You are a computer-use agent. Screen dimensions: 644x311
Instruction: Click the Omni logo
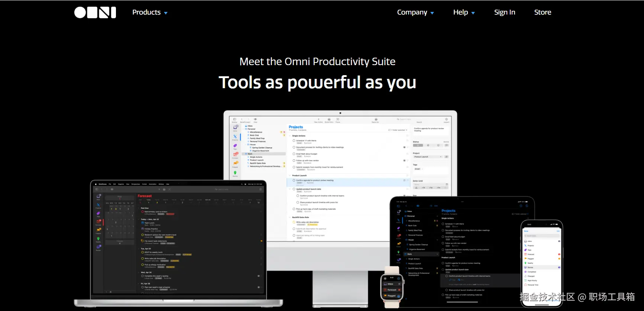pos(95,12)
